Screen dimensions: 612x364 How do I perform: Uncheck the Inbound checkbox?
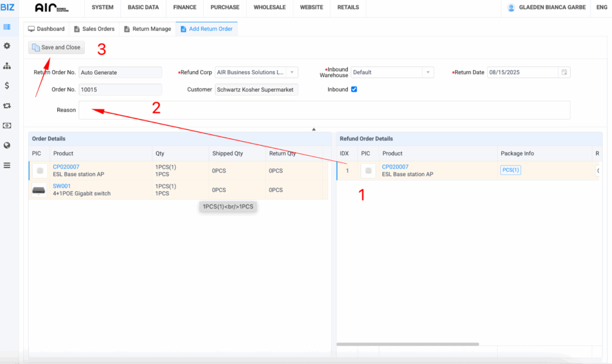click(x=354, y=90)
